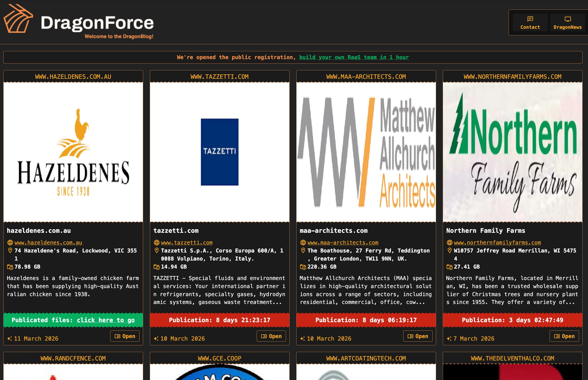This screenshot has width=588, height=380.
Task: Click the sparkle icon beside 11 March 2026
Action: click(9, 338)
